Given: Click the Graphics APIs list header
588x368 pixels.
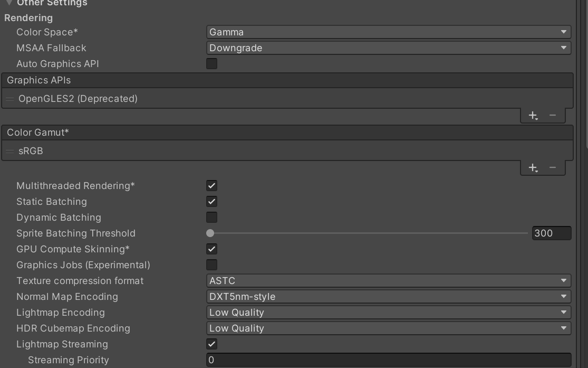Looking at the screenshot, I should (x=287, y=80).
